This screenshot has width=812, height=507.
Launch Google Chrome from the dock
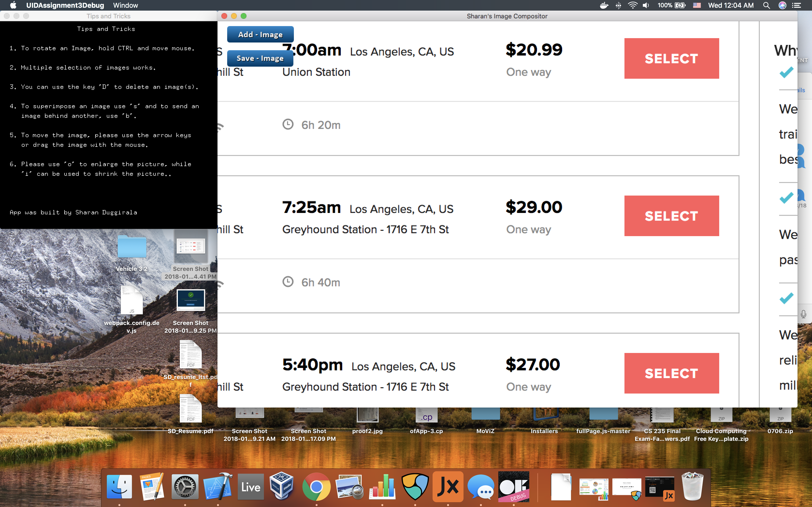(x=316, y=486)
